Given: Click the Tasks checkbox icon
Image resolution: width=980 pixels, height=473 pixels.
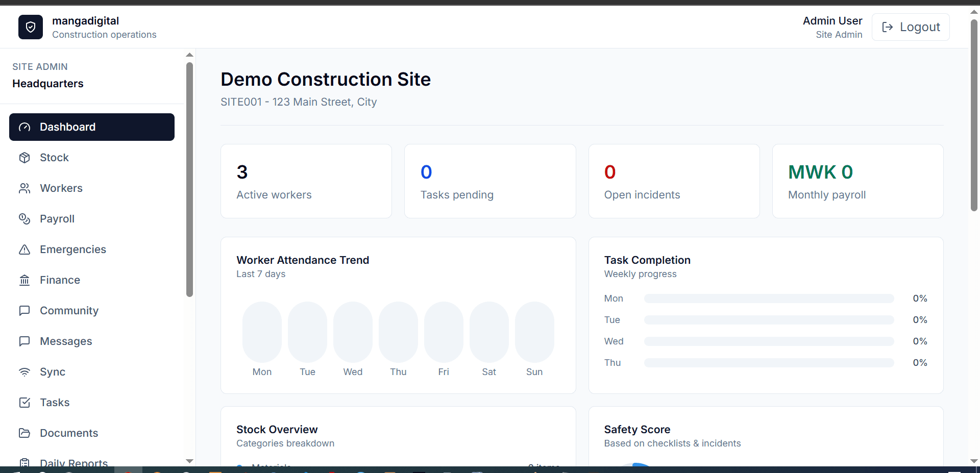Looking at the screenshot, I should coord(24,403).
